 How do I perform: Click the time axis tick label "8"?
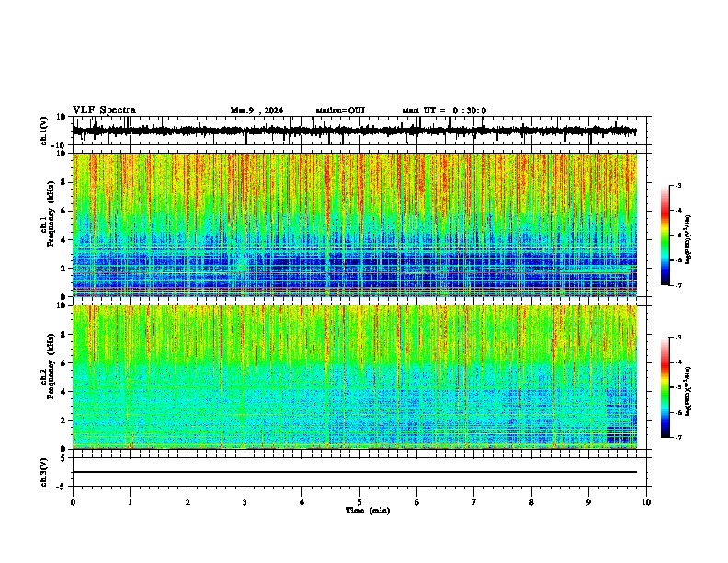(531, 502)
